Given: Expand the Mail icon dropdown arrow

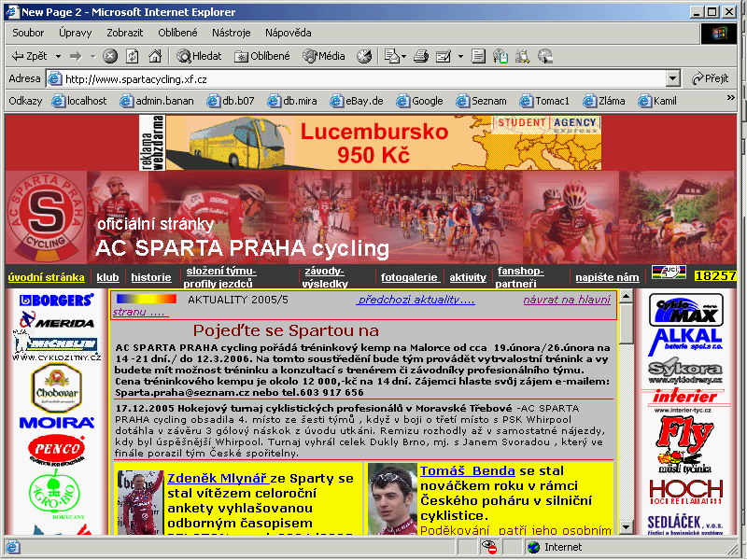Looking at the screenshot, I should click(x=404, y=56).
